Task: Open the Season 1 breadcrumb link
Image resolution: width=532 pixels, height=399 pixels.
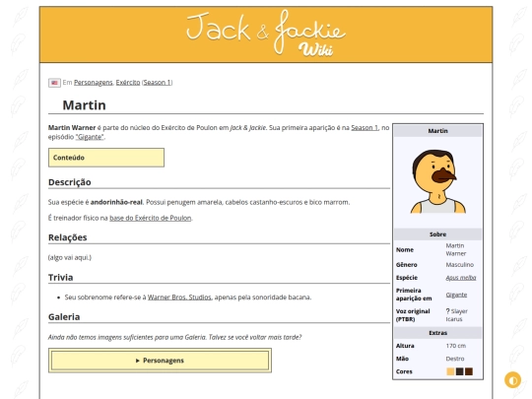Action: [157, 83]
